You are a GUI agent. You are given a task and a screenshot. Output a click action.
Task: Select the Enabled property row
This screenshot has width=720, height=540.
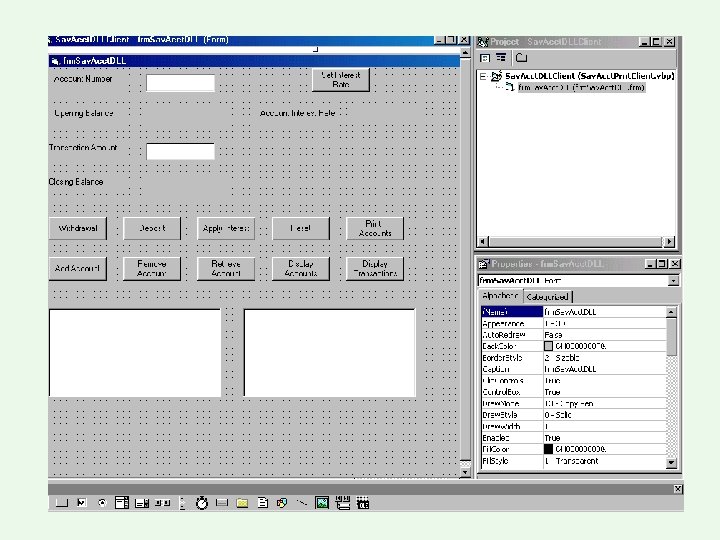(574, 438)
